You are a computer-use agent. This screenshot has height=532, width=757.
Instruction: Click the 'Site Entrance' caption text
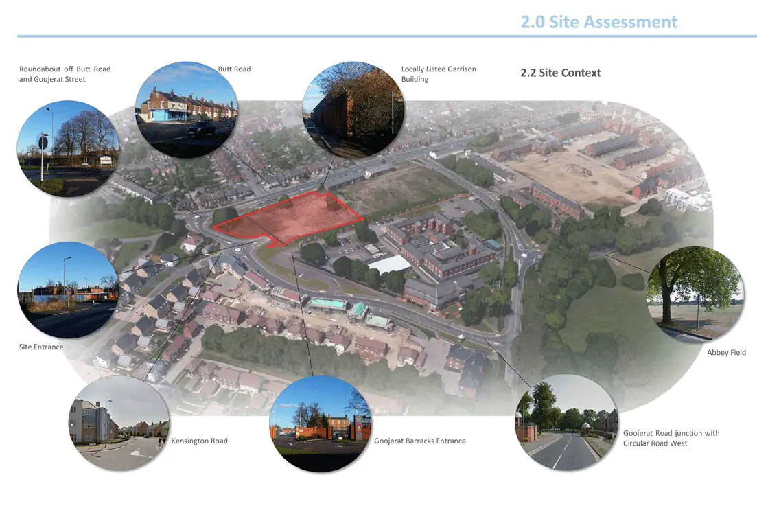pyautogui.click(x=41, y=347)
